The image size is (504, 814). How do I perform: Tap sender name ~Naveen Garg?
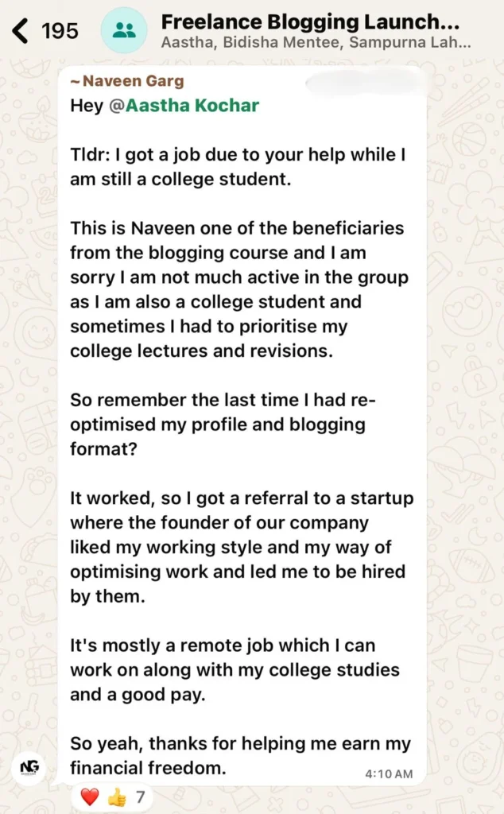pyautogui.click(x=127, y=80)
